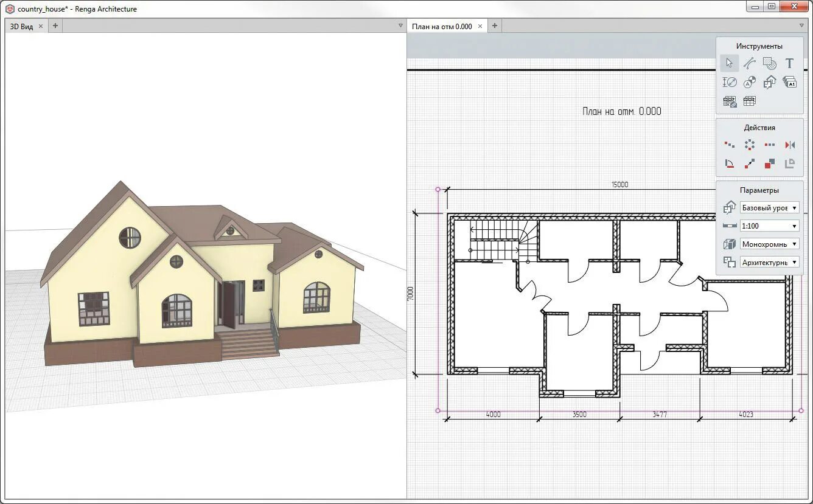The image size is (813, 504).
Task: Close the План на отм 0.000 tab
Action: pos(480,26)
